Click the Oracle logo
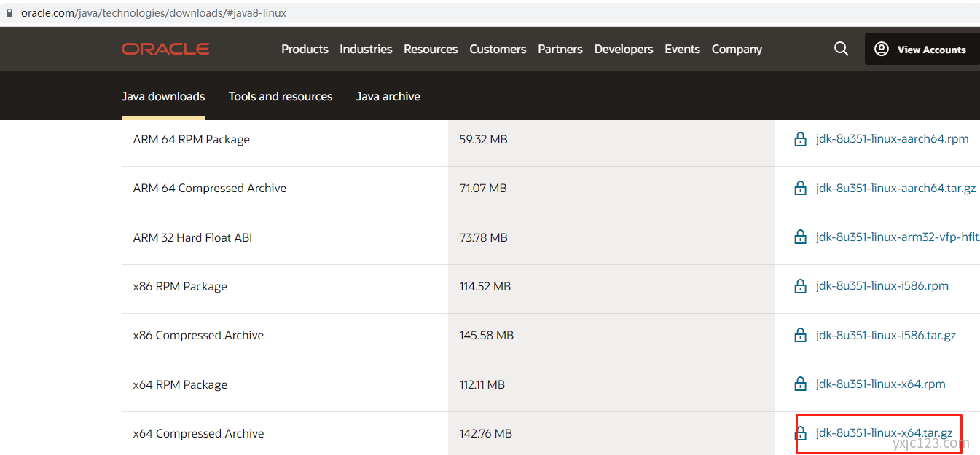This screenshot has width=980, height=455. click(165, 49)
